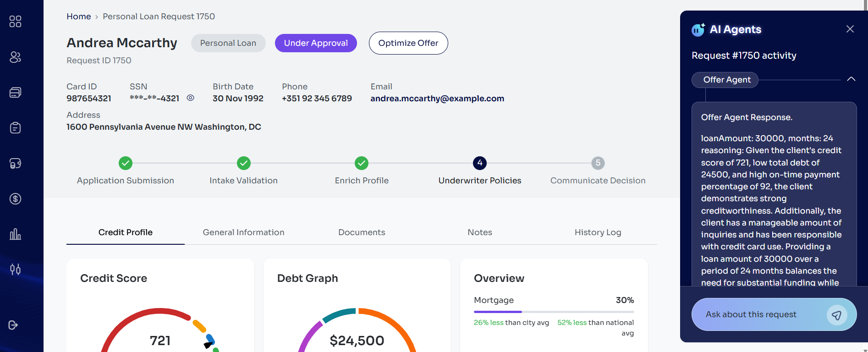
Task: Click the Personal Loan tag
Action: (228, 43)
